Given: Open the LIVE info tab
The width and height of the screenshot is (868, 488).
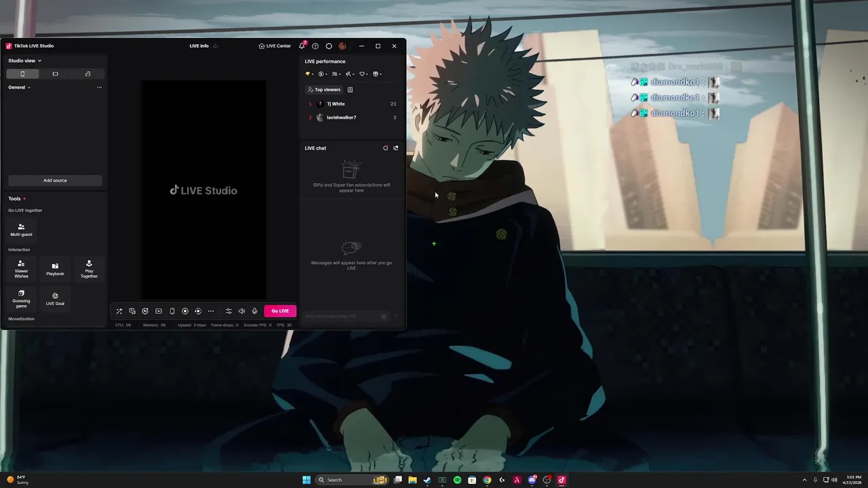Looking at the screenshot, I should coord(199,46).
